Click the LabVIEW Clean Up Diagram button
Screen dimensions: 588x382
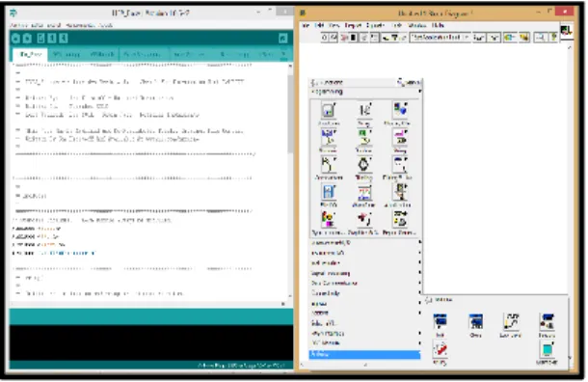click(x=523, y=38)
